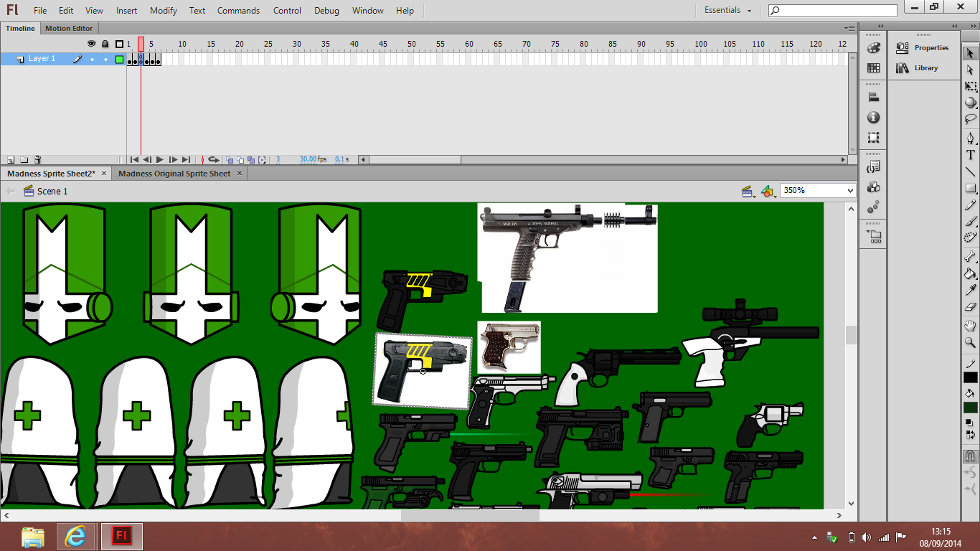Select the Zoom magnifier tool
The height and width of the screenshot is (551, 980).
970,343
